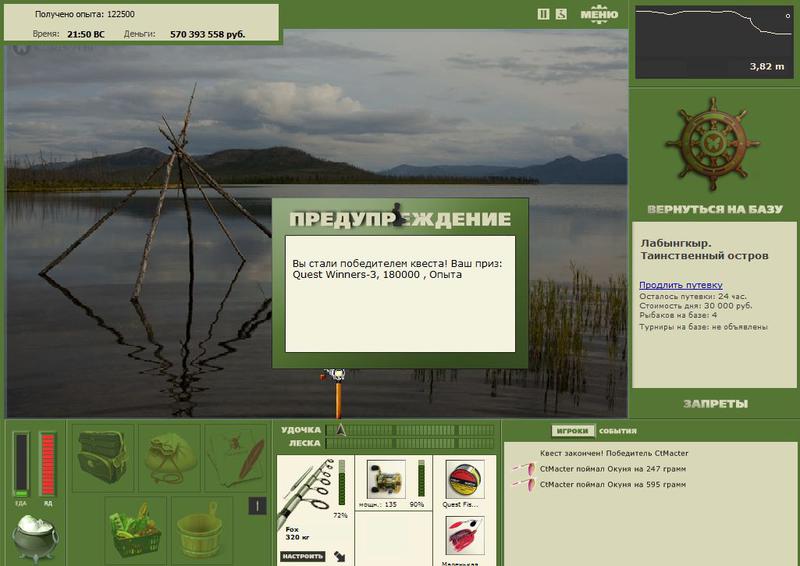Click the ПРЕДУПРЕЖДЕНИЕ dialog title
The height and width of the screenshot is (566, 800).
pyautogui.click(x=400, y=218)
